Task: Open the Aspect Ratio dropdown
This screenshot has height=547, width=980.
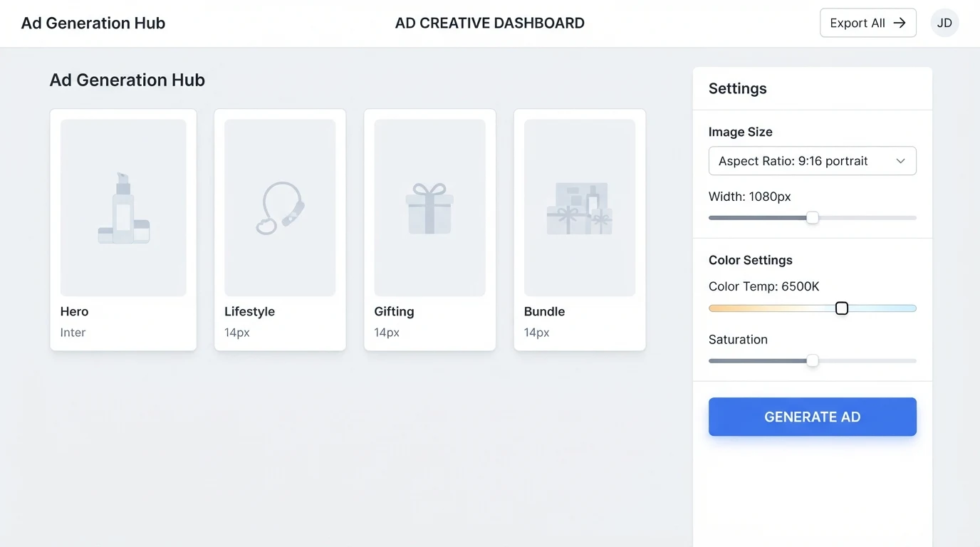Action: (812, 161)
